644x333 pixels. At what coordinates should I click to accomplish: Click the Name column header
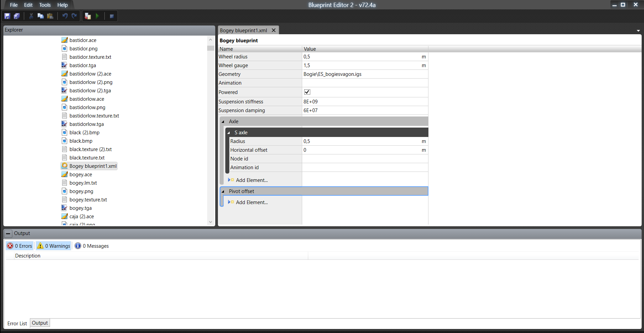pos(260,49)
